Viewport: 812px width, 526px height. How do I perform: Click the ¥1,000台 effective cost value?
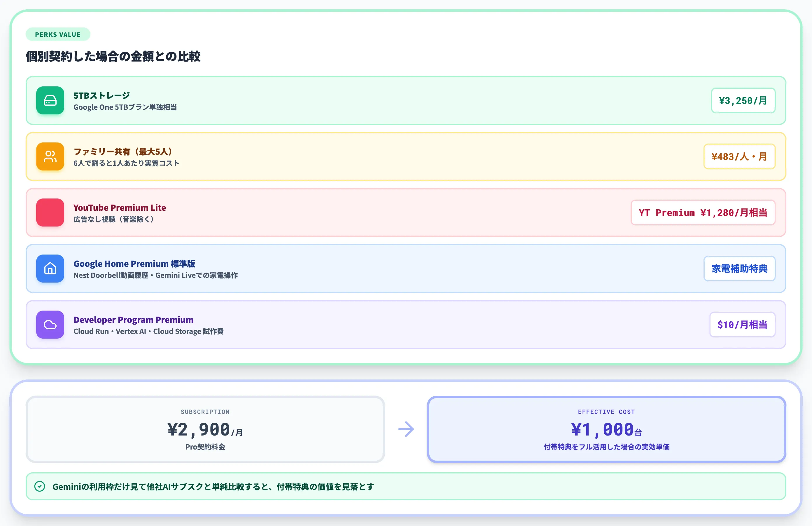(606, 429)
